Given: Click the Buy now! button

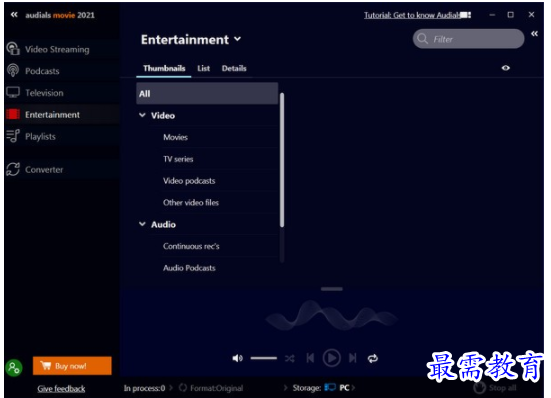Looking at the screenshot, I should tap(72, 366).
